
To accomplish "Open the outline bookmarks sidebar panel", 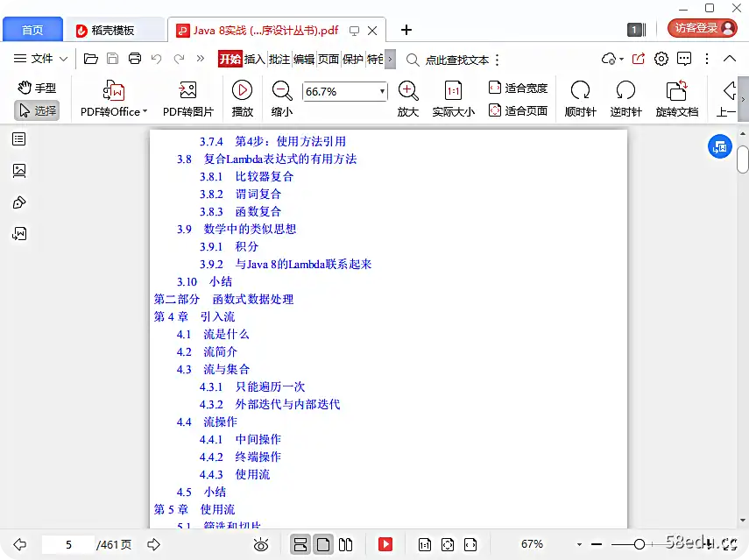I will point(19,139).
